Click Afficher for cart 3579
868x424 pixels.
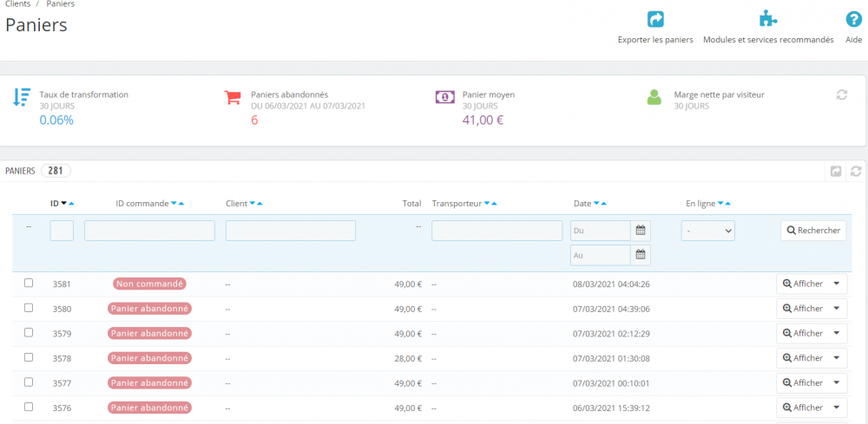(803, 333)
